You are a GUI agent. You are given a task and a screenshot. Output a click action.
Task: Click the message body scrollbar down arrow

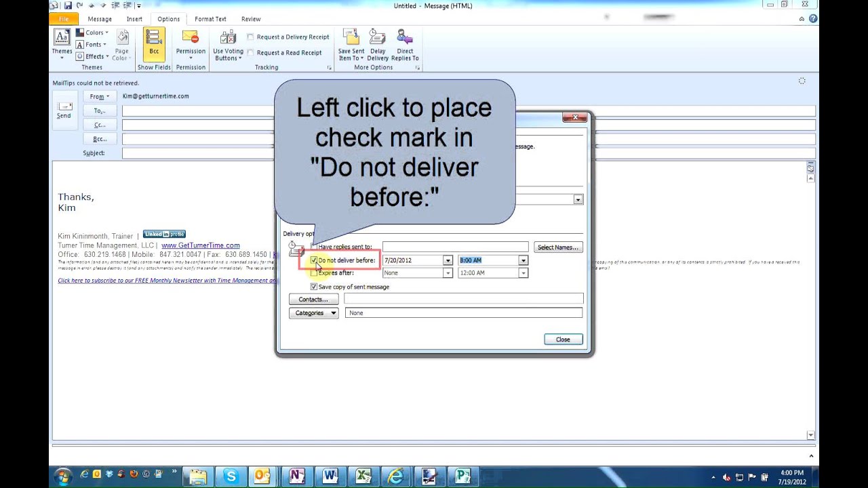(810, 434)
